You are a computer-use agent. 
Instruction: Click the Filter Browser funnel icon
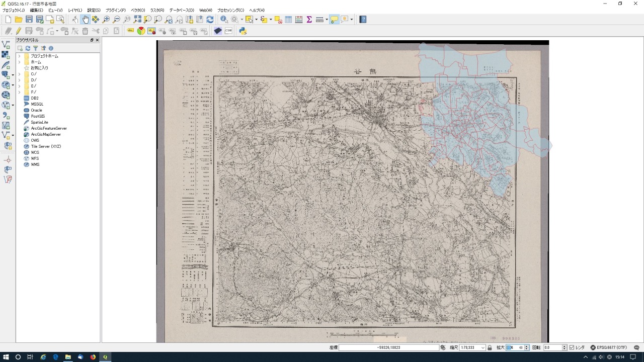click(36, 48)
